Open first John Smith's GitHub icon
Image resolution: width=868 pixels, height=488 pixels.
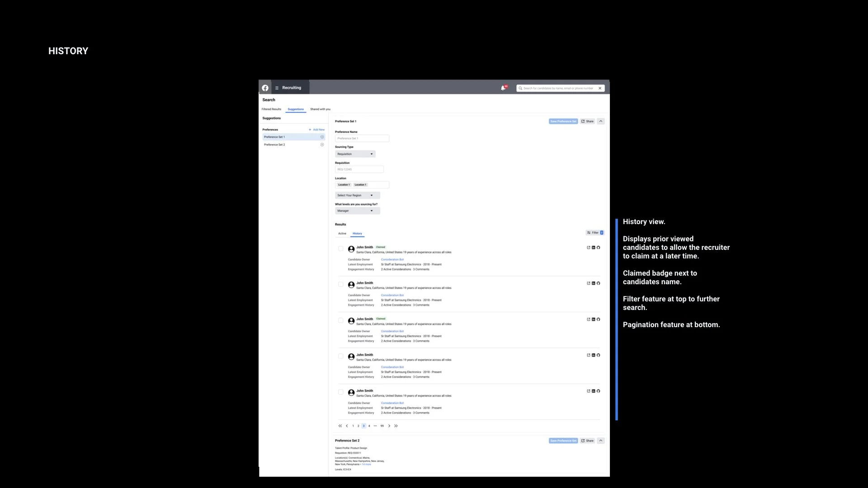[x=599, y=248]
